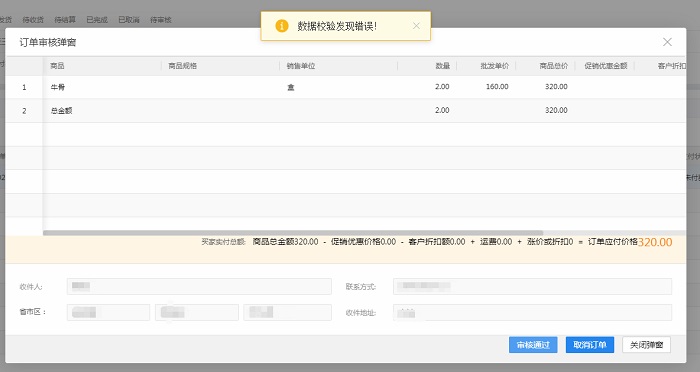This screenshot has height=372, width=700.
Task: Click the warning info icon in notification
Action: click(282, 26)
